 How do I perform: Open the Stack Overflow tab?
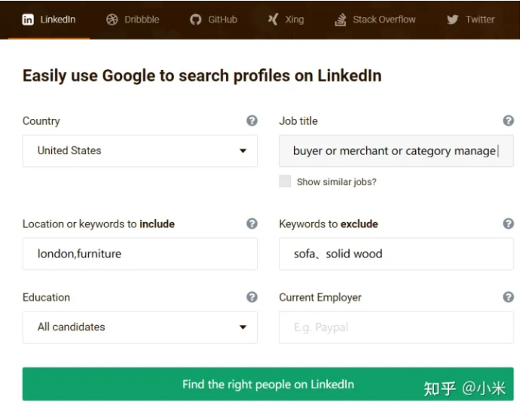pyautogui.click(x=375, y=20)
